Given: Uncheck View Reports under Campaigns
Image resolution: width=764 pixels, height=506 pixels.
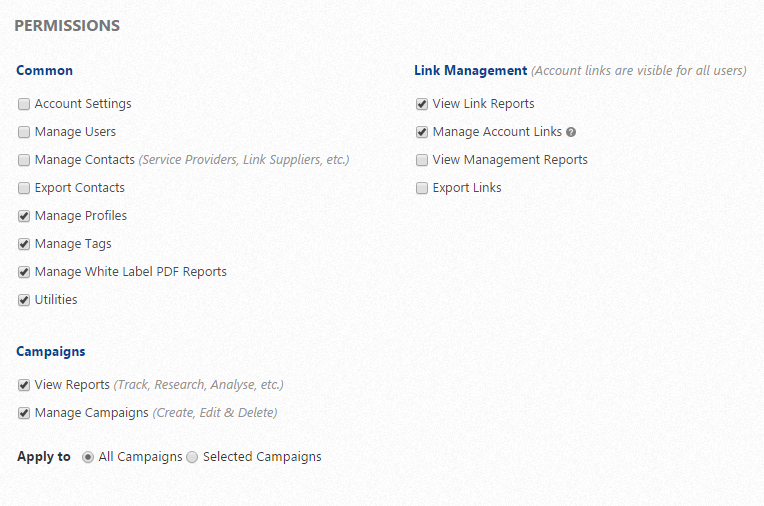Looking at the screenshot, I should [24, 385].
